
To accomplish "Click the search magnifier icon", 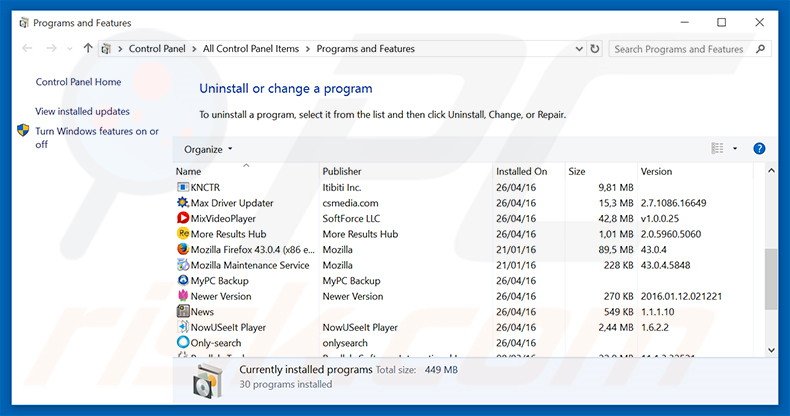I will [x=760, y=49].
